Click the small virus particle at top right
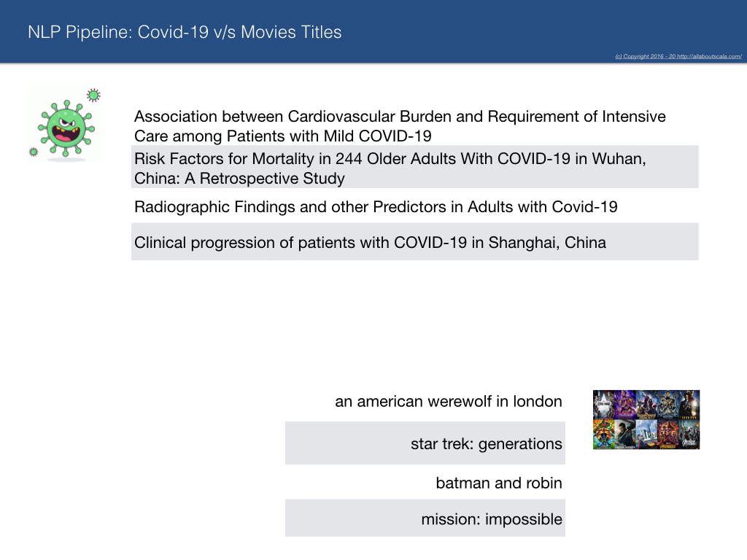747x560 pixels. tap(93, 96)
